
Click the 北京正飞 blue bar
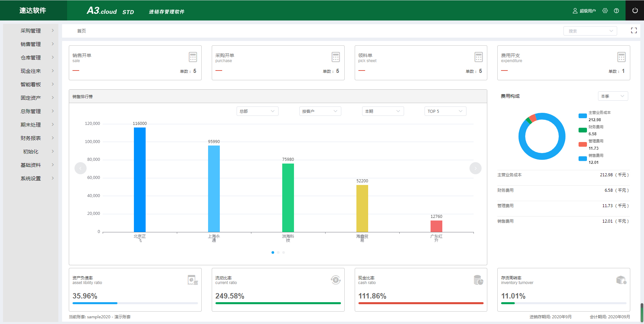click(140, 180)
